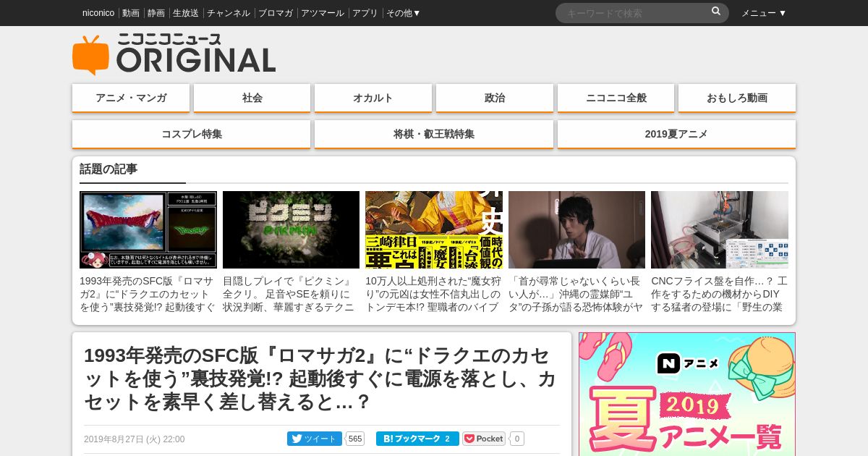
Task: Click the search magnifier icon
Action: click(716, 12)
